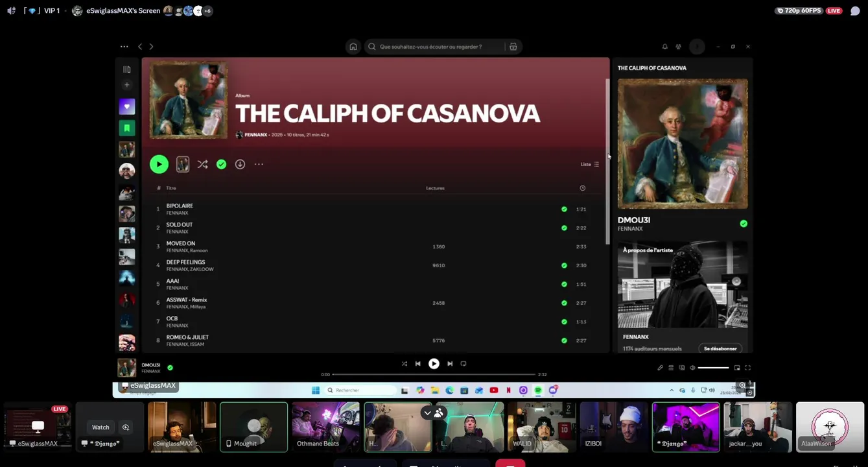The image size is (868, 467).
Task: Skip to the previous track
Action: coord(417,364)
